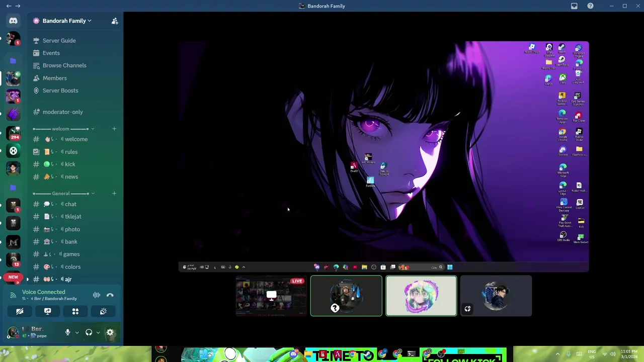This screenshot has width=644, height=362.
Task: Select participant tile with colorful pastel avatar
Action: pos(421,296)
